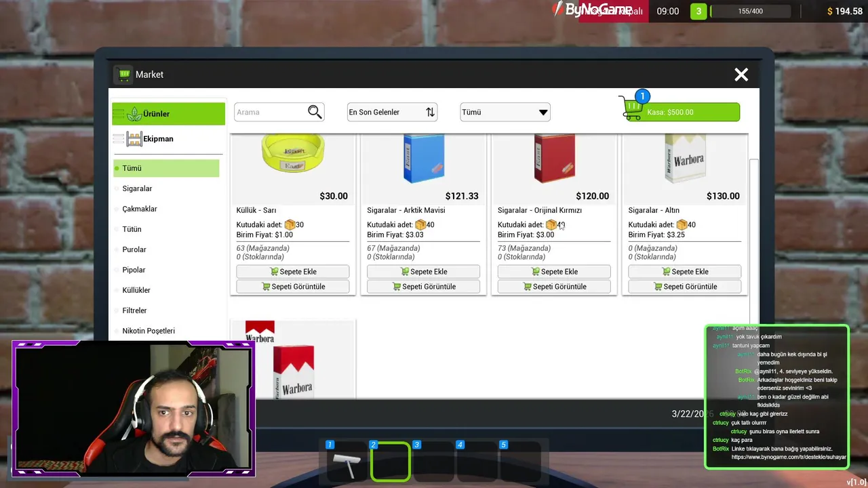Click the yellow ashtray product image

(x=293, y=153)
